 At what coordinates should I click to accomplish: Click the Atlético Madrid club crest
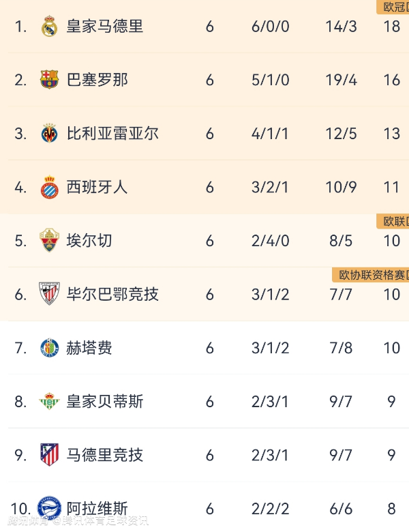pos(49,455)
